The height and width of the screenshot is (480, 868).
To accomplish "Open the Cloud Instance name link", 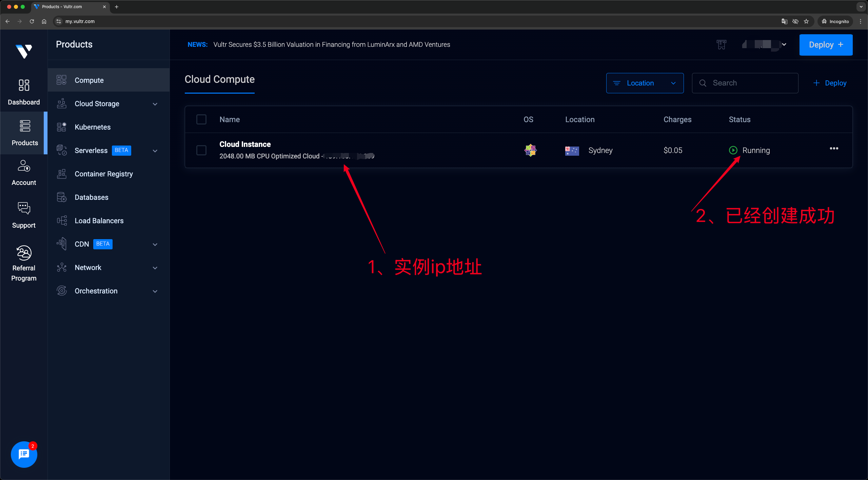I will [245, 144].
